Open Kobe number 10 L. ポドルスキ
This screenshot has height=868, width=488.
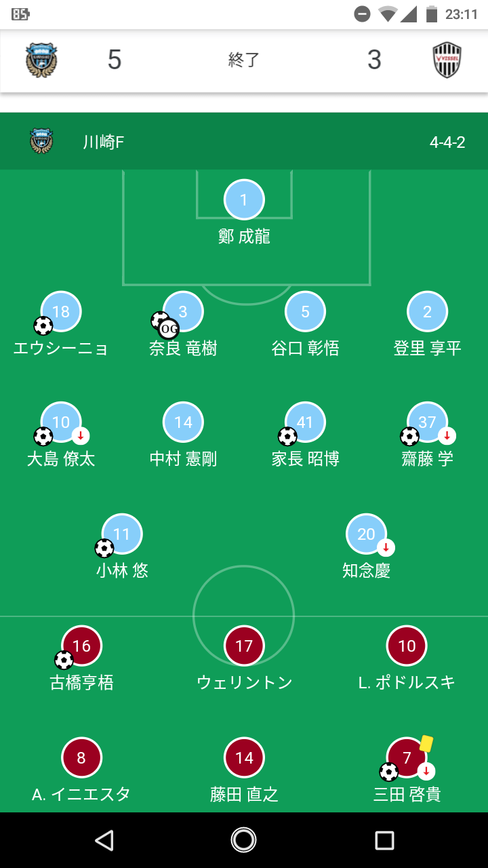[407, 646]
